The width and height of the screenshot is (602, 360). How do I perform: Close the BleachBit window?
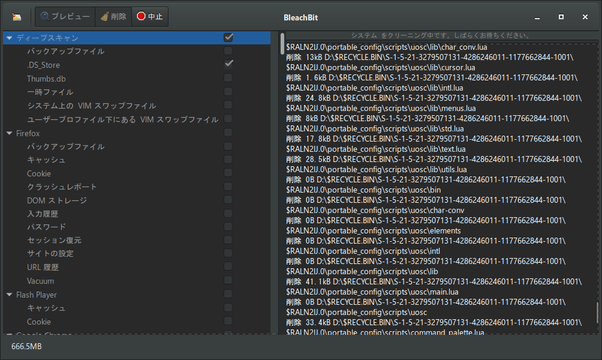pyautogui.click(x=585, y=17)
